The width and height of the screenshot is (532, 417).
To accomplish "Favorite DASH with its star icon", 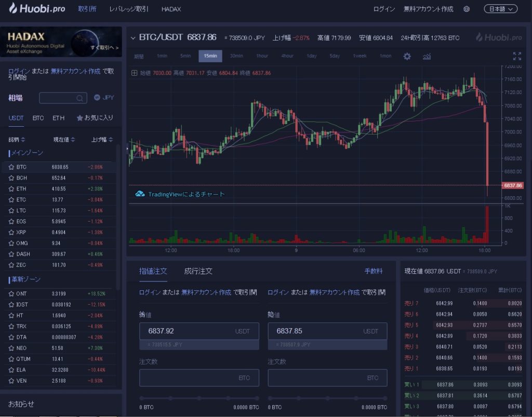I will tap(11, 254).
